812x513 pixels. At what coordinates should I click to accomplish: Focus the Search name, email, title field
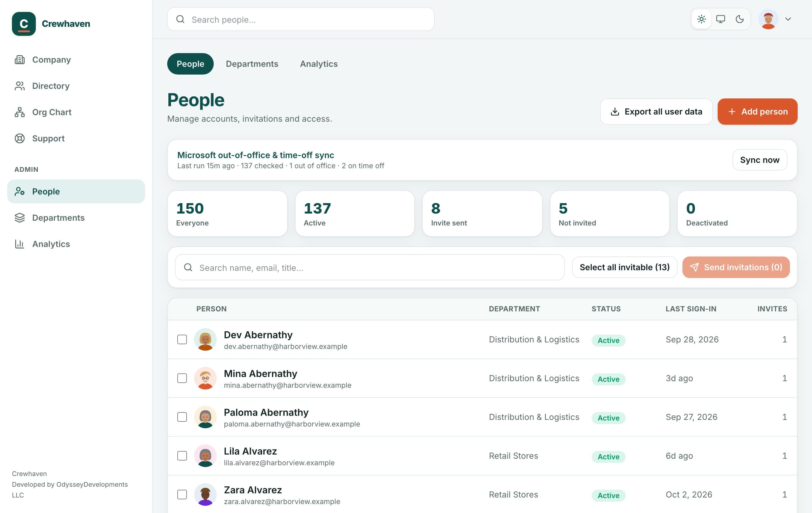point(370,267)
